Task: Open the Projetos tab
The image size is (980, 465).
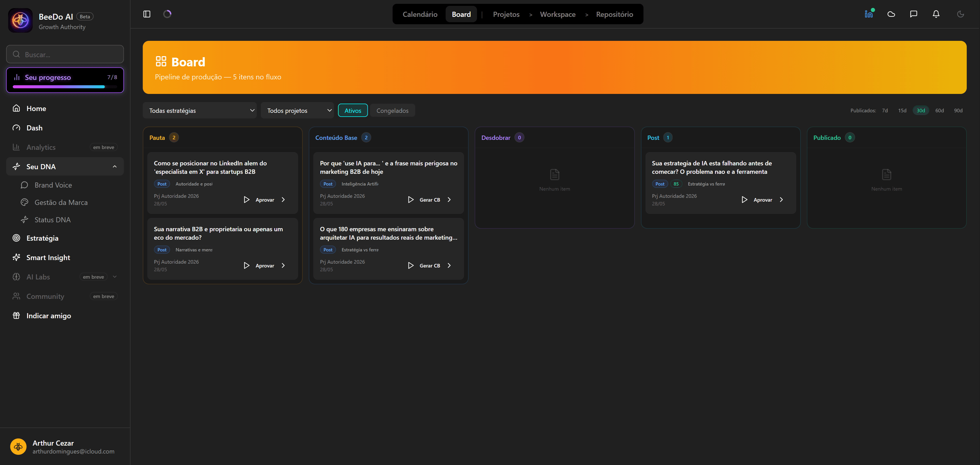Action: point(506,14)
